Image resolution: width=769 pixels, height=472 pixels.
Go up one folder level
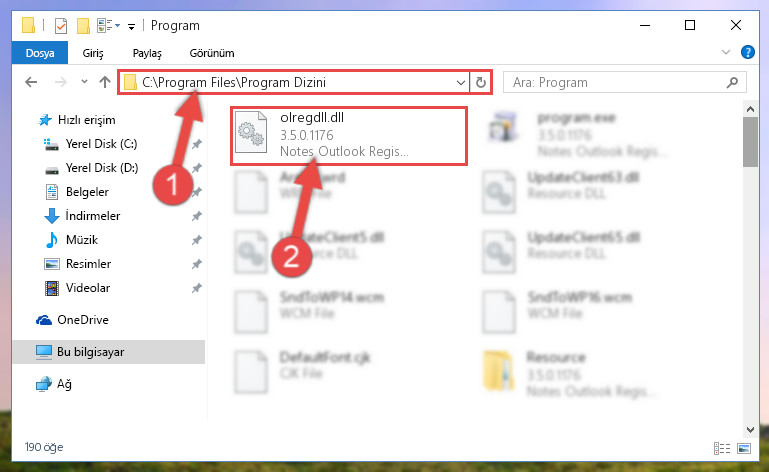click(104, 82)
